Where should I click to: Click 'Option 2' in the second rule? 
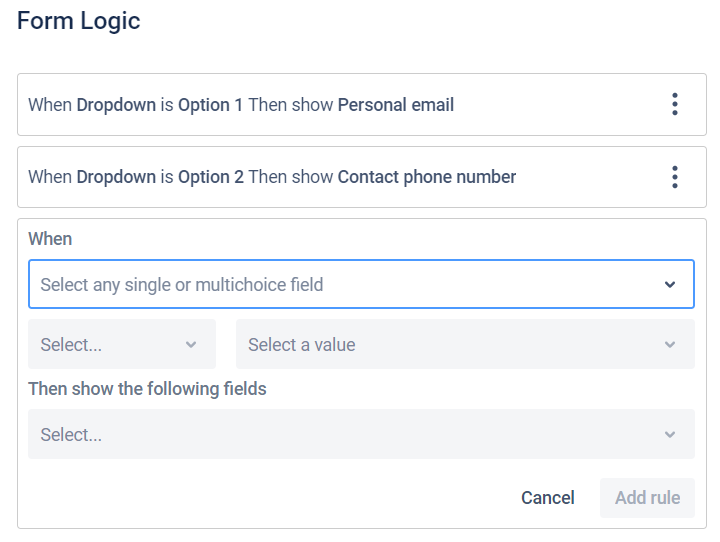pos(210,178)
